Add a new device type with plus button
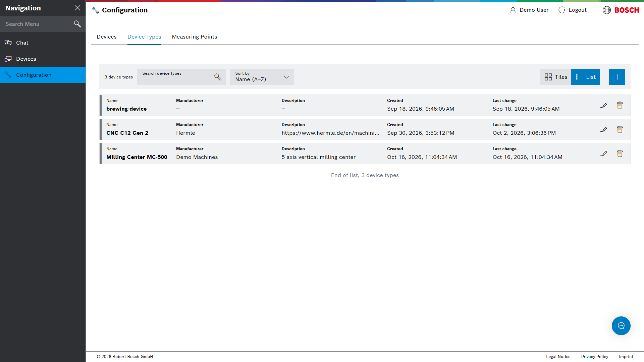 tap(617, 77)
